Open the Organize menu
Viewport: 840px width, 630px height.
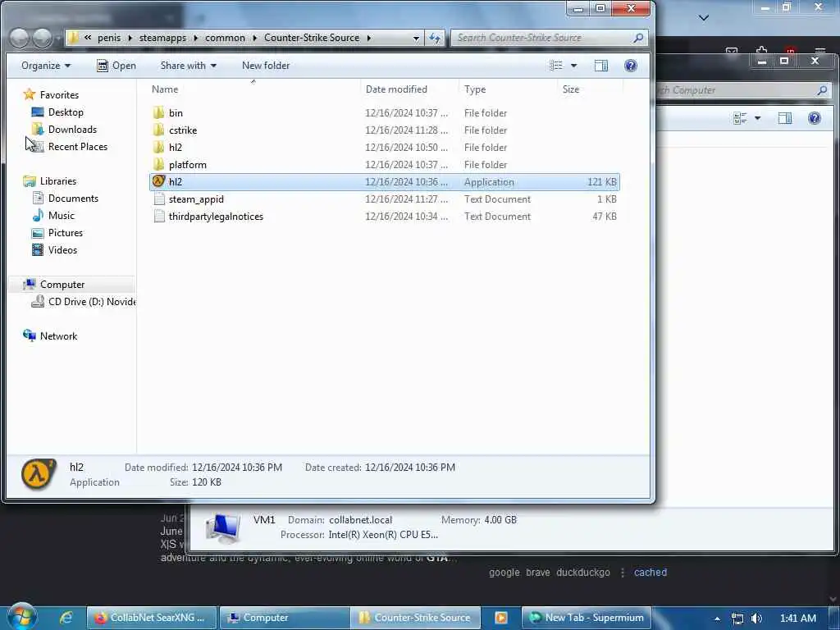point(46,66)
